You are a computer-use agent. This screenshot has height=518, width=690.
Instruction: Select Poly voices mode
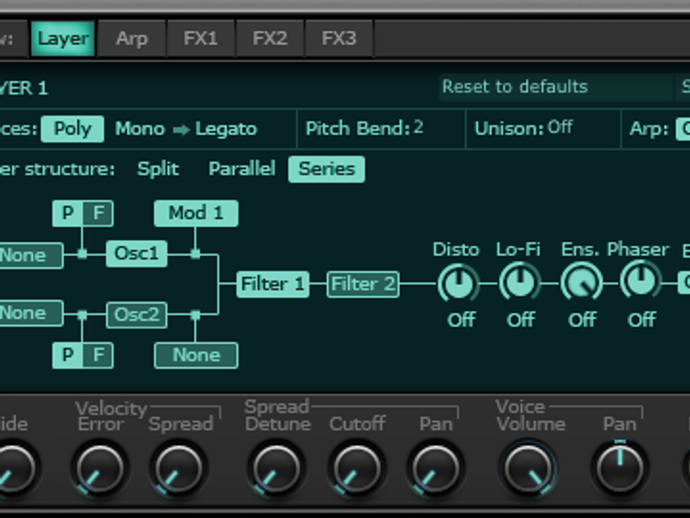tap(72, 129)
